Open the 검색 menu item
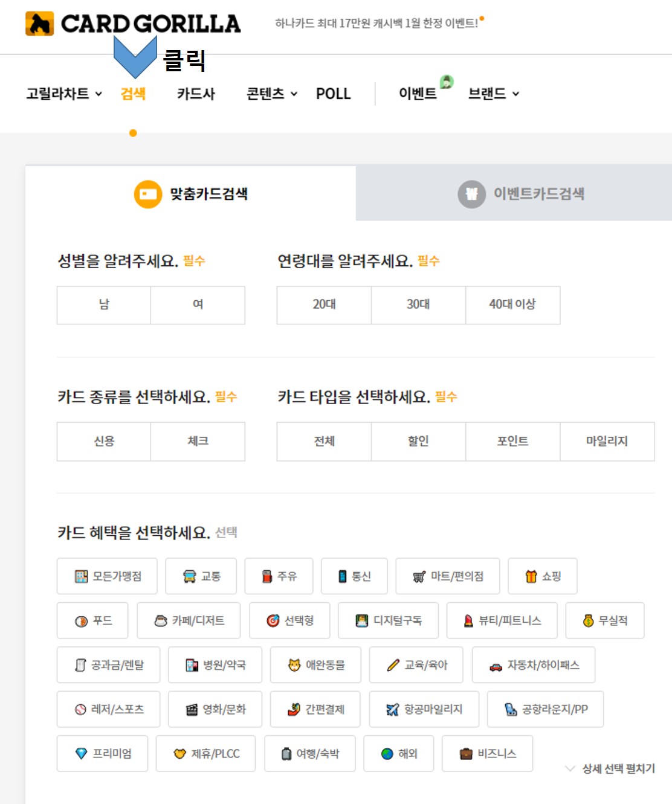Viewport: 672px width, 804px height. [133, 94]
